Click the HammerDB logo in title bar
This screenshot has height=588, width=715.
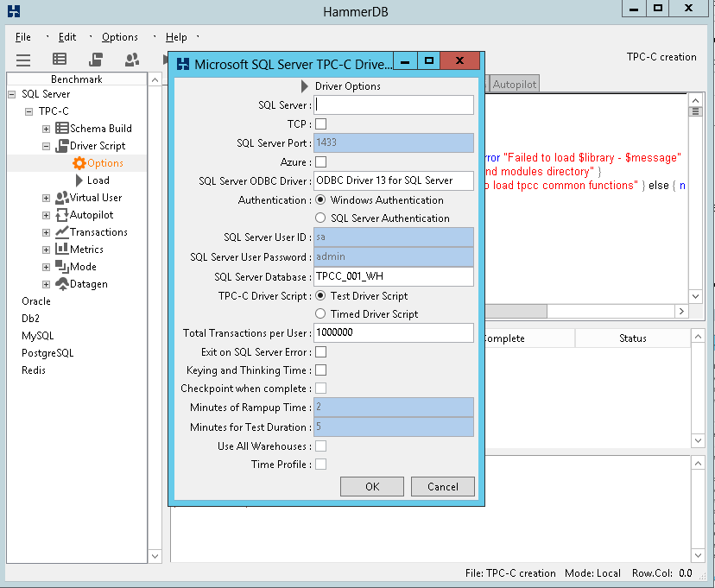point(14,11)
